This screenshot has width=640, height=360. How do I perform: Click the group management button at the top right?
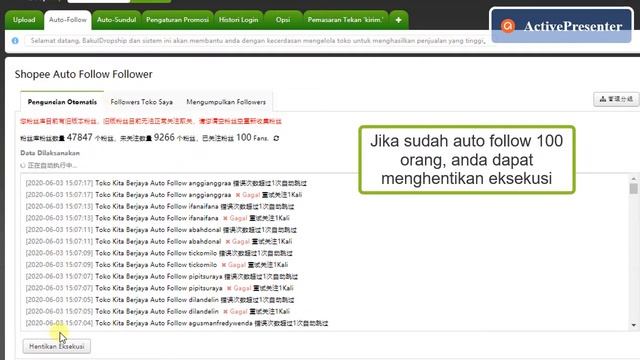point(616,99)
